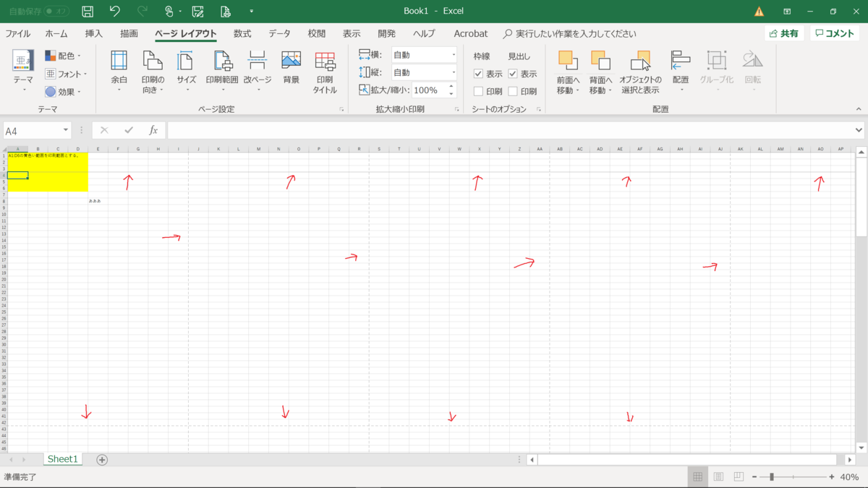Click the Comments (コメント) button
This screenshot has width=868, height=488.
[x=835, y=33]
